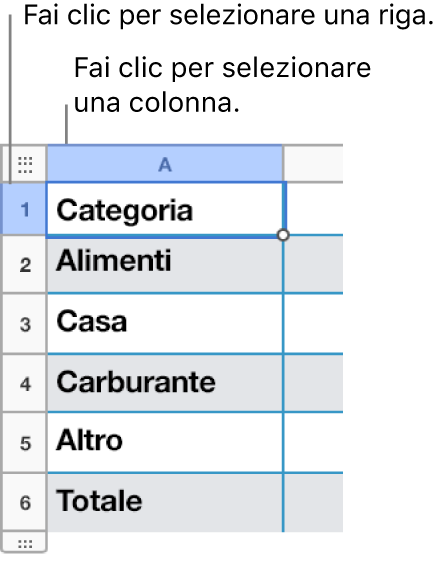The width and height of the screenshot is (444, 569).
Task: Click the Altro cell
Action: pos(165,443)
